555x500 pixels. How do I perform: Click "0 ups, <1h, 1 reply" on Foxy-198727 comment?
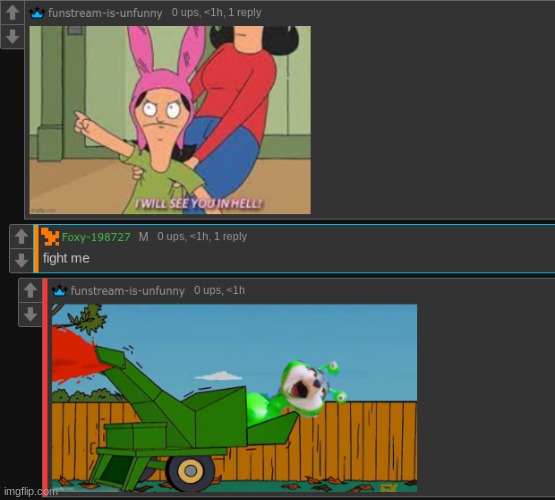202,236
